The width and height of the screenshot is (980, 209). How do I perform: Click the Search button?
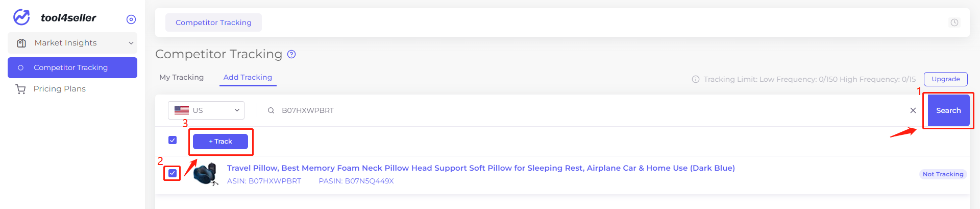click(948, 110)
